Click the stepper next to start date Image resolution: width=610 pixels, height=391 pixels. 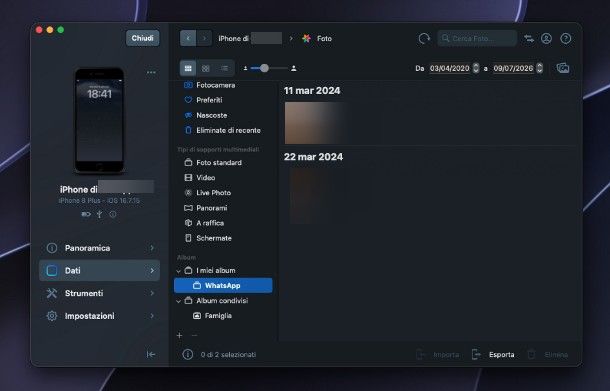tap(475, 68)
